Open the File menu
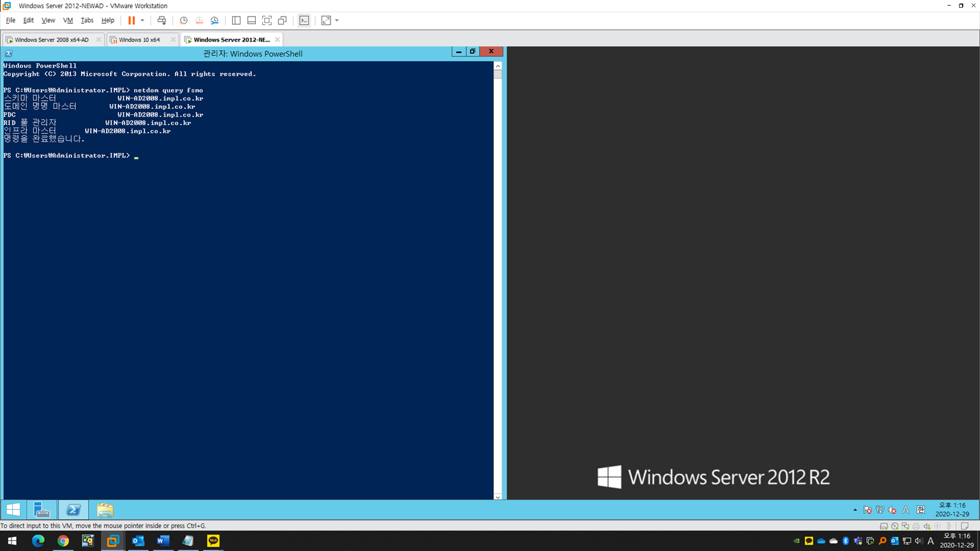 (x=11, y=20)
